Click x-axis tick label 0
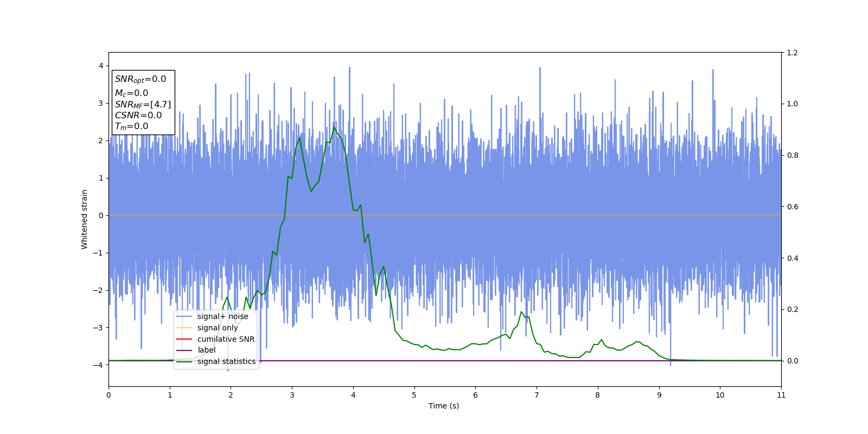The height and width of the screenshot is (434, 868). [108, 395]
